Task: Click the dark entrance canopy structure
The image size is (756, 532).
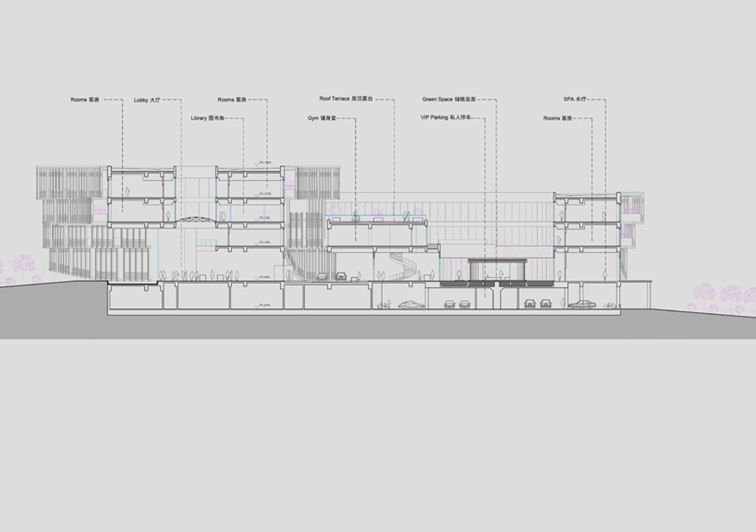Action: 498,258
